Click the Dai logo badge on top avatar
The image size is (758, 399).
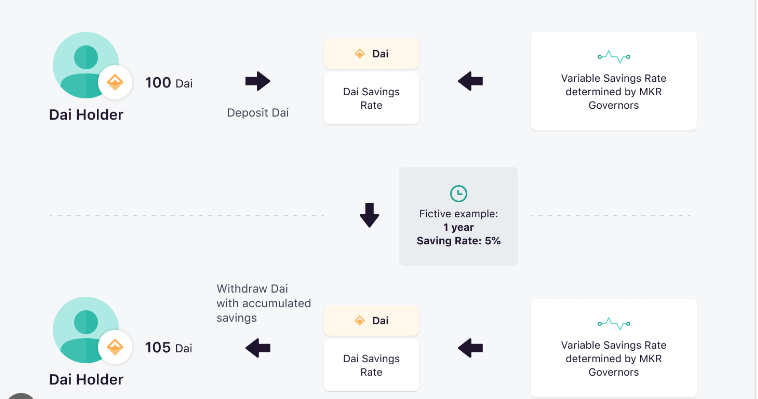(x=115, y=83)
